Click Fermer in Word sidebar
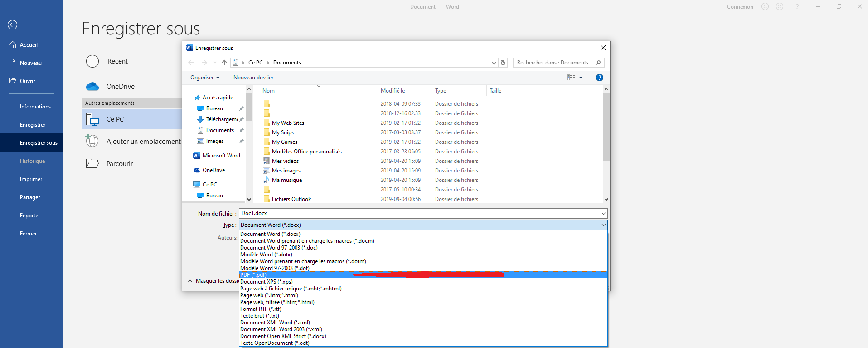Viewport: 868px width, 348px height. click(28, 234)
